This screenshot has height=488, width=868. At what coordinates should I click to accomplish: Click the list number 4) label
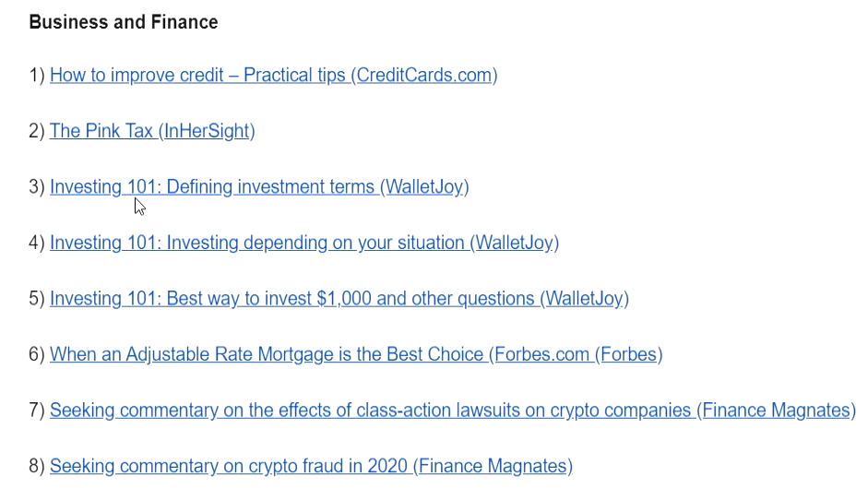37,244
